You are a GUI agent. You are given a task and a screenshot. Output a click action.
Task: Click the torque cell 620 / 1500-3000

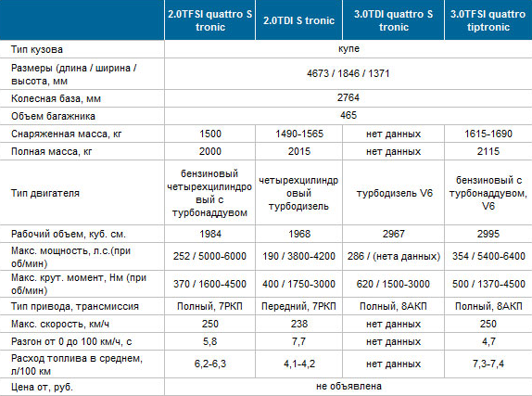coord(393,284)
